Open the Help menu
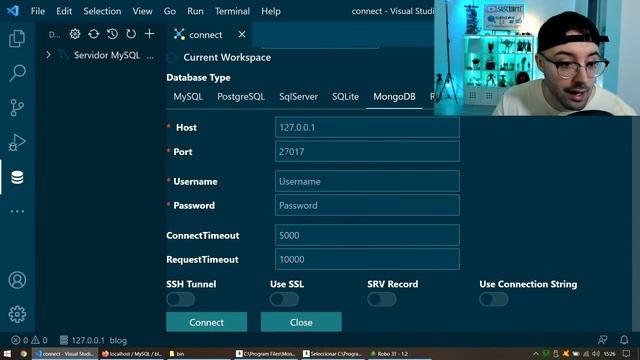Viewport: 640px width, 360px height. (271, 11)
